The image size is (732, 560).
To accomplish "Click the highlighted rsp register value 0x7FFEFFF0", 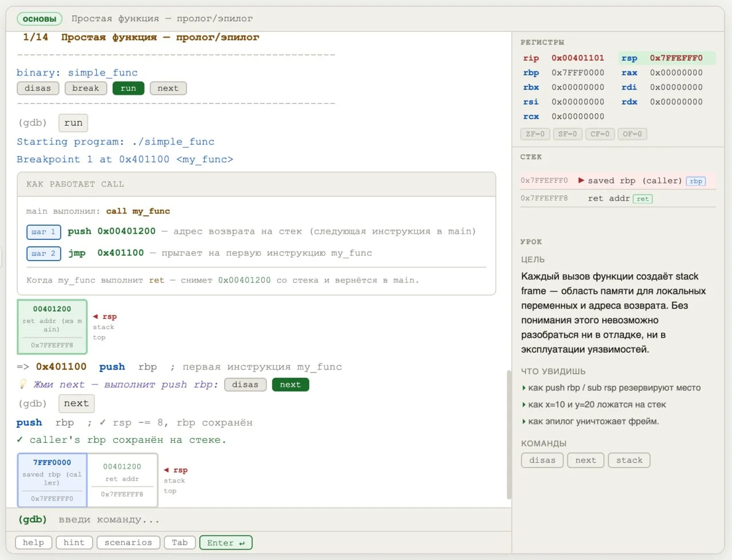I will 676,58.
